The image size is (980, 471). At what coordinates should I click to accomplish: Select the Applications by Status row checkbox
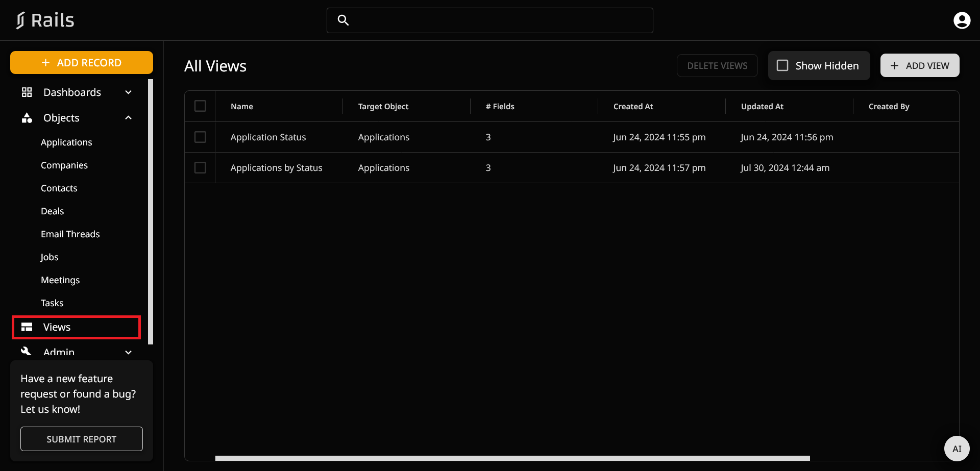200,168
